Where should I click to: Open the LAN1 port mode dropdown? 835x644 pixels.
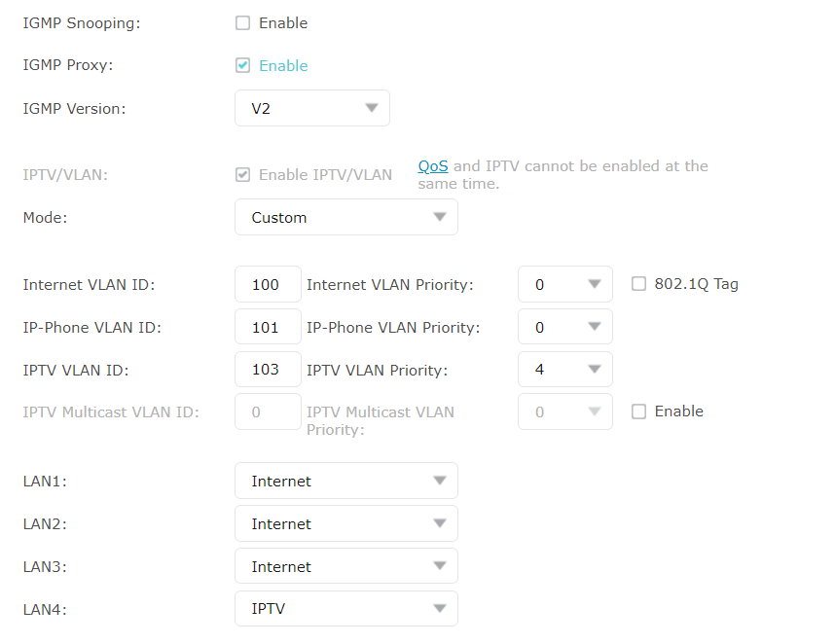[346, 481]
